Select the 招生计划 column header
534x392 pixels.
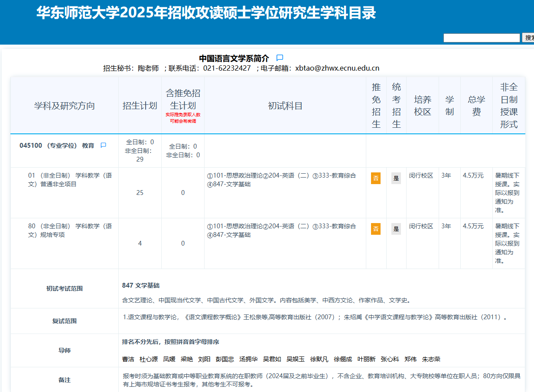tap(140, 106)
